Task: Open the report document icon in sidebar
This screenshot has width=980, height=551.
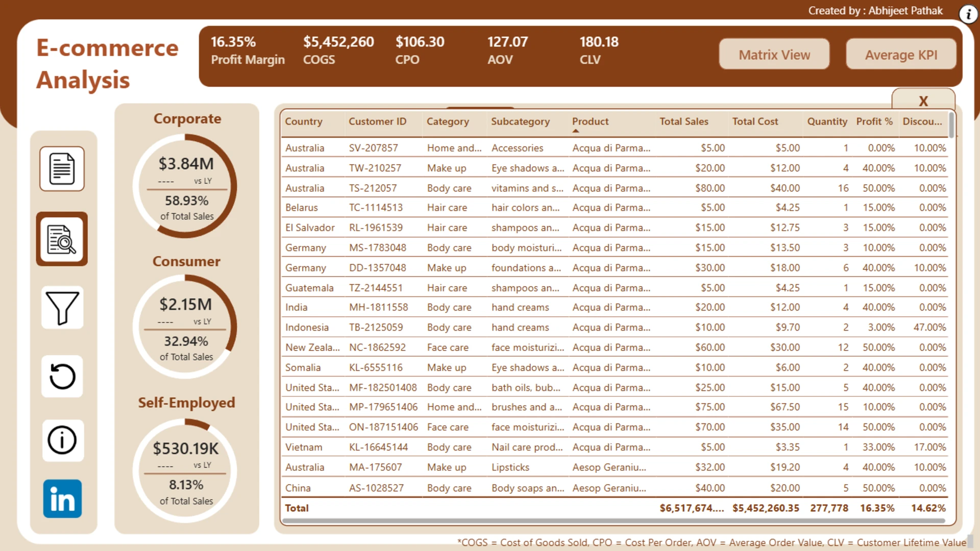Action: tap(62, 169)
